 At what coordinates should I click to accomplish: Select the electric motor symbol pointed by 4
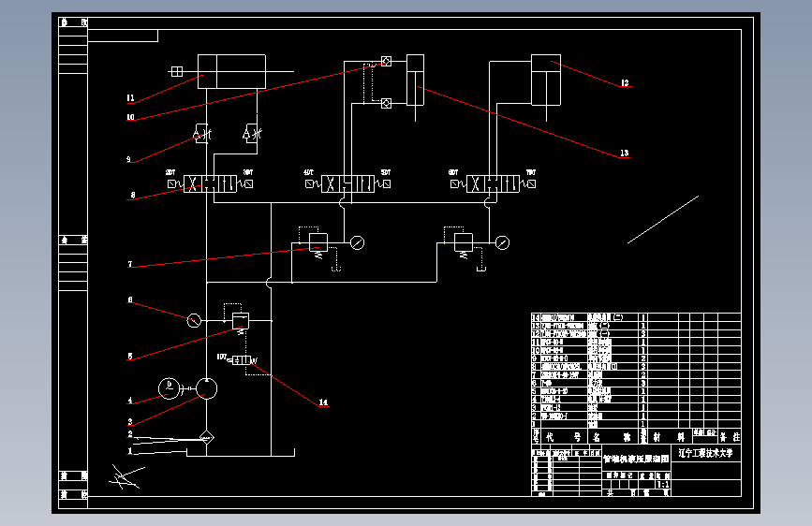click(169, 388)
